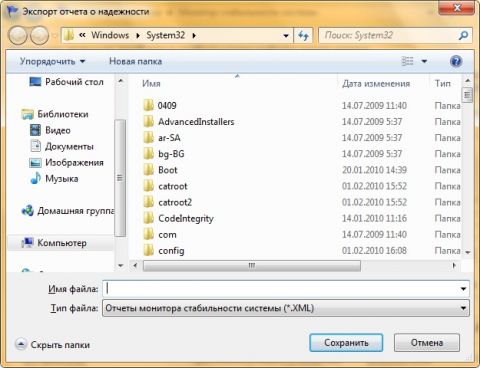480x368 pixels.
Task: Click the Папка type cell for catroot2
Action: [447, 202]
